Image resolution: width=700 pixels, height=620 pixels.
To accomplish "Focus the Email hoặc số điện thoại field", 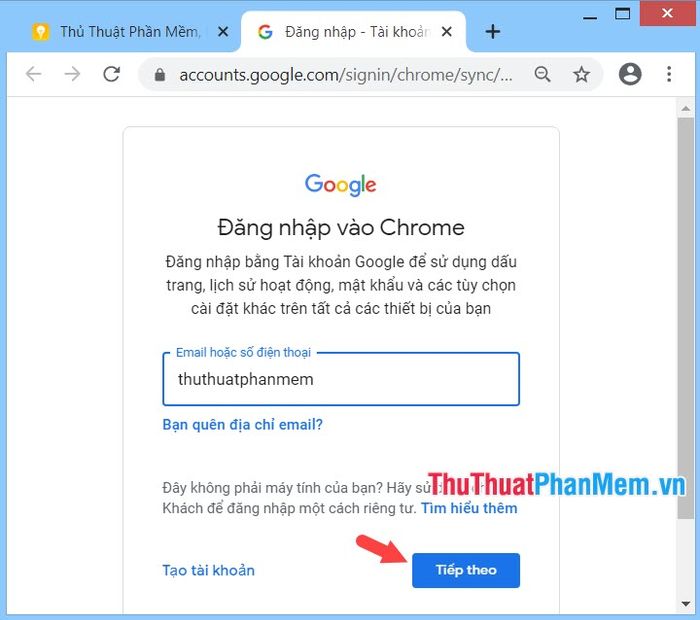I will [x=341, y=379].
